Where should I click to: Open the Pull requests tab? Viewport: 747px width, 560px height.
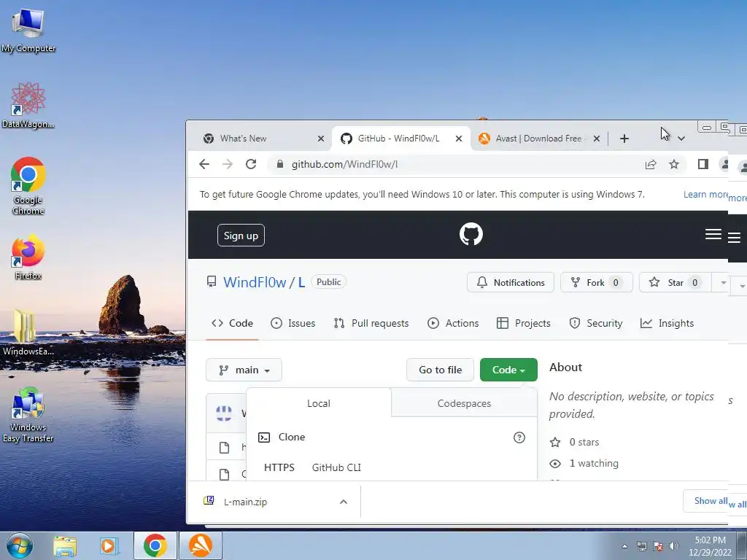(371, 323)
